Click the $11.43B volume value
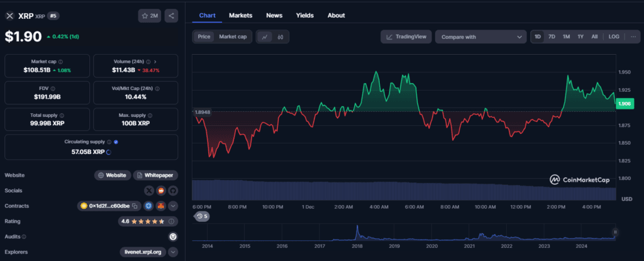The image size is (644, 261). (x=124, y=70)
